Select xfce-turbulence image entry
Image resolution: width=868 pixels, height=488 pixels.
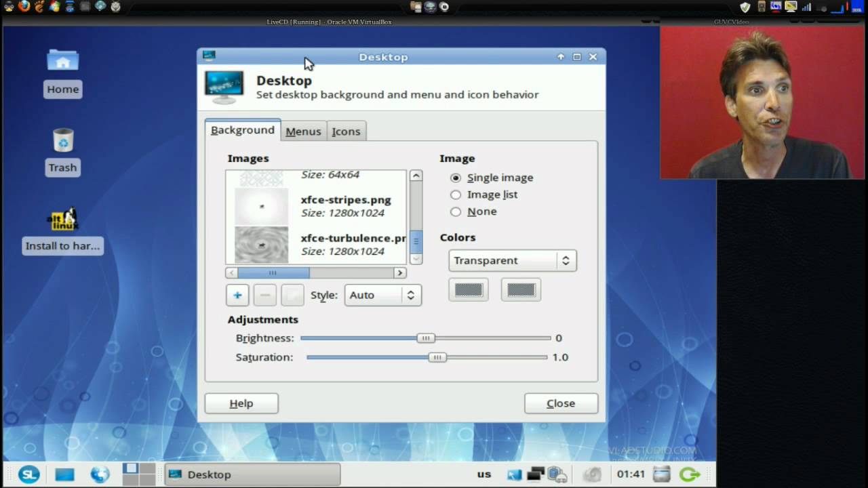316,244
